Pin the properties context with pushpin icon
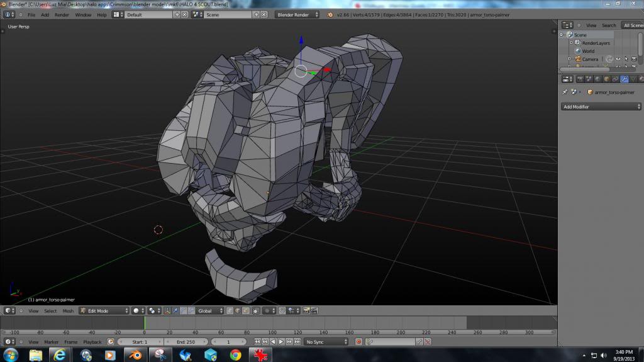 click(565, 92)
